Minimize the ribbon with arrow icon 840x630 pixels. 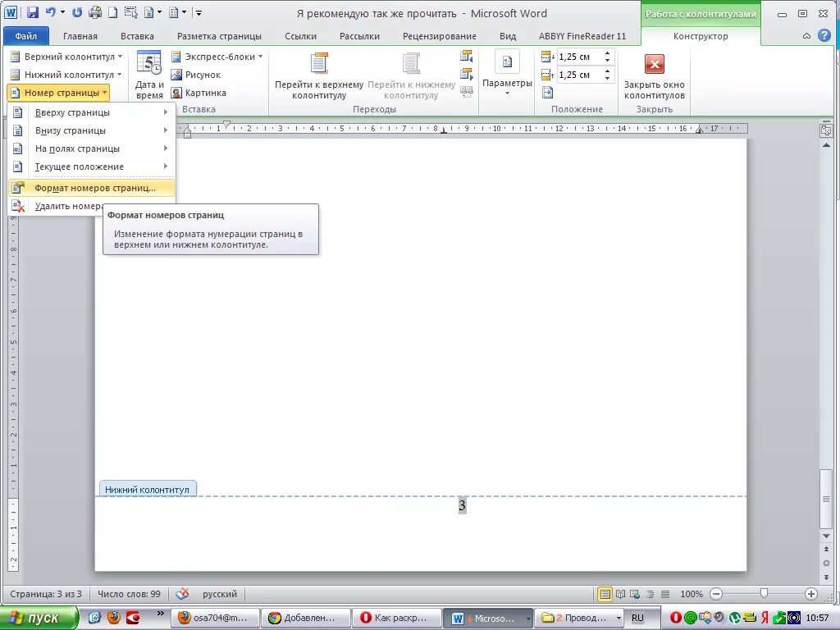coord(807,36)
